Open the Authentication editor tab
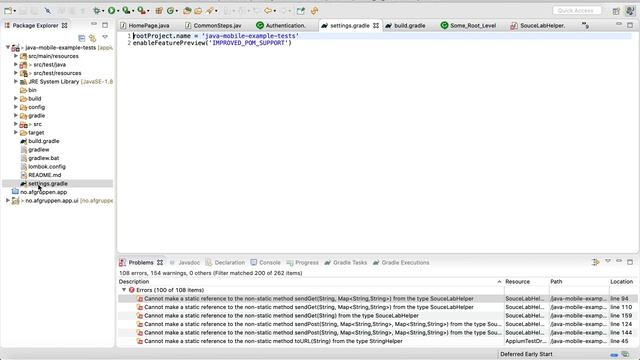This screenshot has width=640, height=360. (x=281, y=25)
